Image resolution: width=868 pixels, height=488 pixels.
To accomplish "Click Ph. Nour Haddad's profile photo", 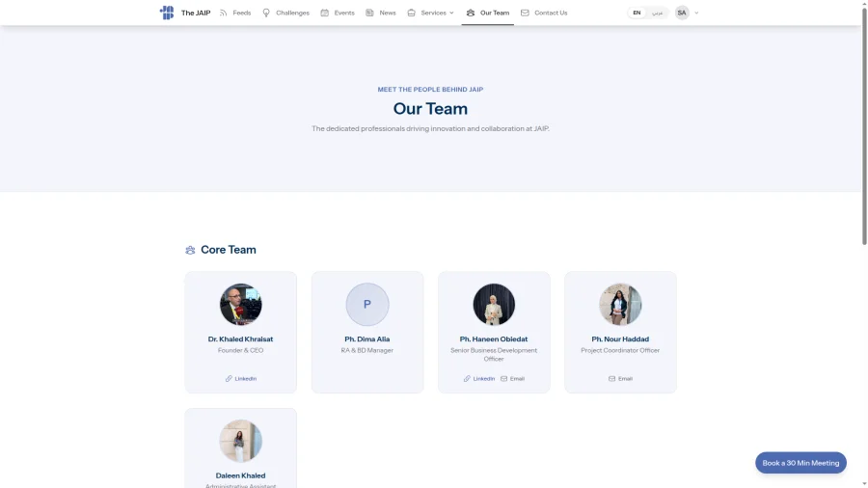I will point(620,305).
